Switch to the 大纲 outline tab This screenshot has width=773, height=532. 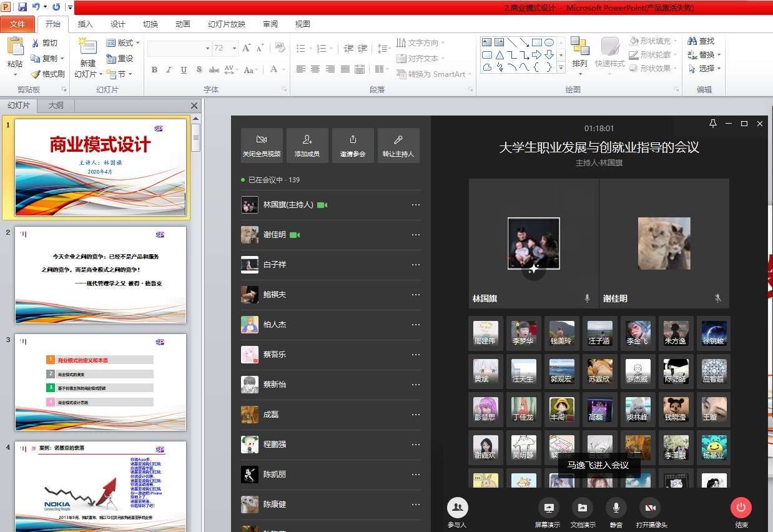pos(56,106)
